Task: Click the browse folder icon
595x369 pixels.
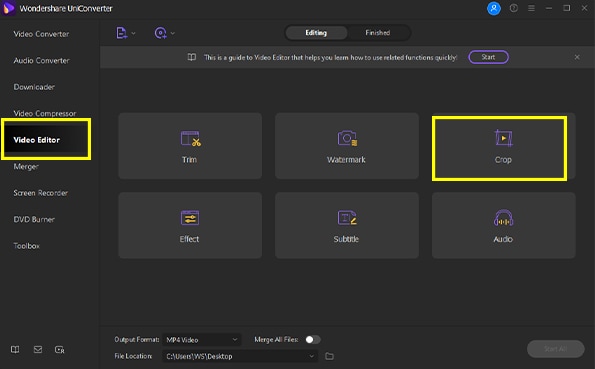Action: coord(329,356)
